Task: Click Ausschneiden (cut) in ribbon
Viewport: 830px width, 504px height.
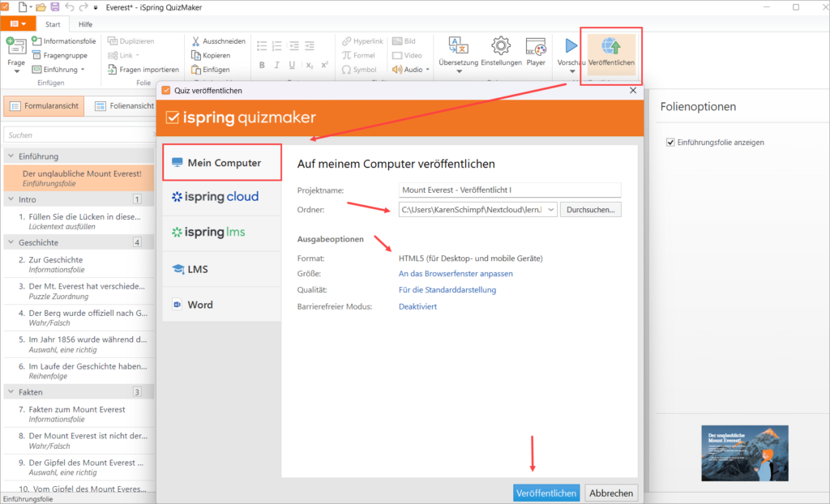Action: (x=219, y=41)
